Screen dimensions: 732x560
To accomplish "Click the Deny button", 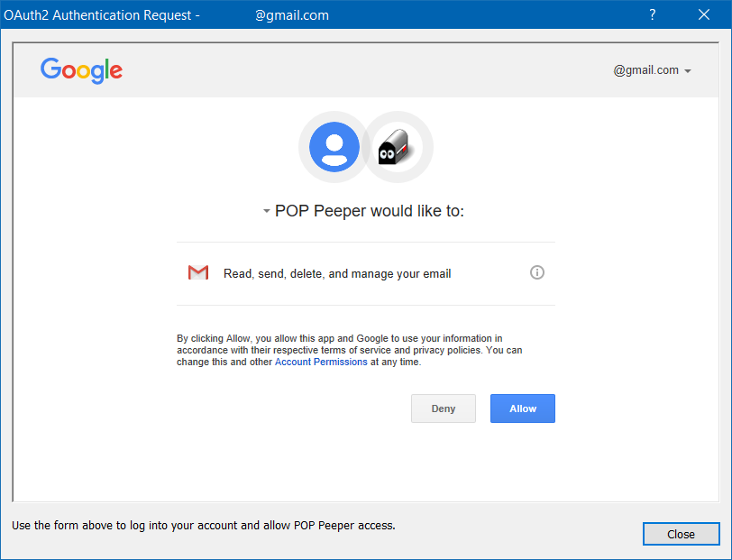I will (x=443, y=409).
